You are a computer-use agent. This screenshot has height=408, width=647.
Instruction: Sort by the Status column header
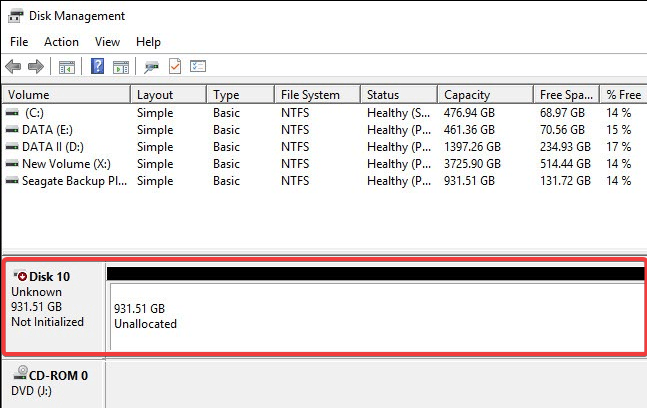tap(399, 94)
